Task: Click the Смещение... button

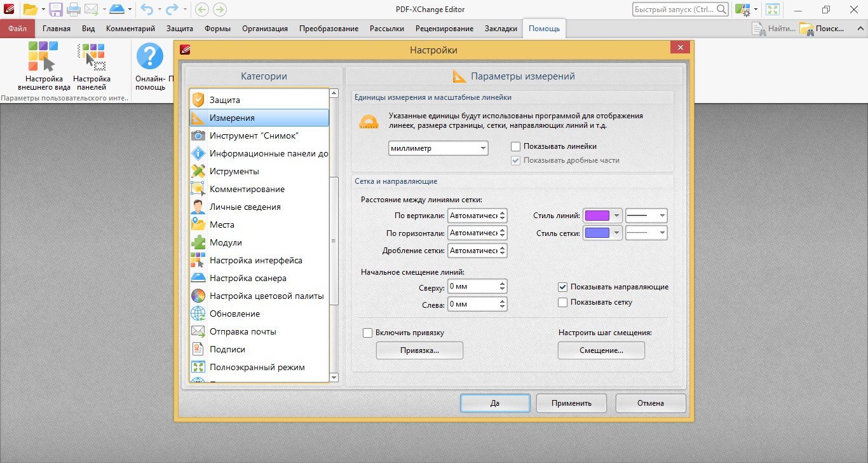Action: pyautogui.click(x=601, y=350)
